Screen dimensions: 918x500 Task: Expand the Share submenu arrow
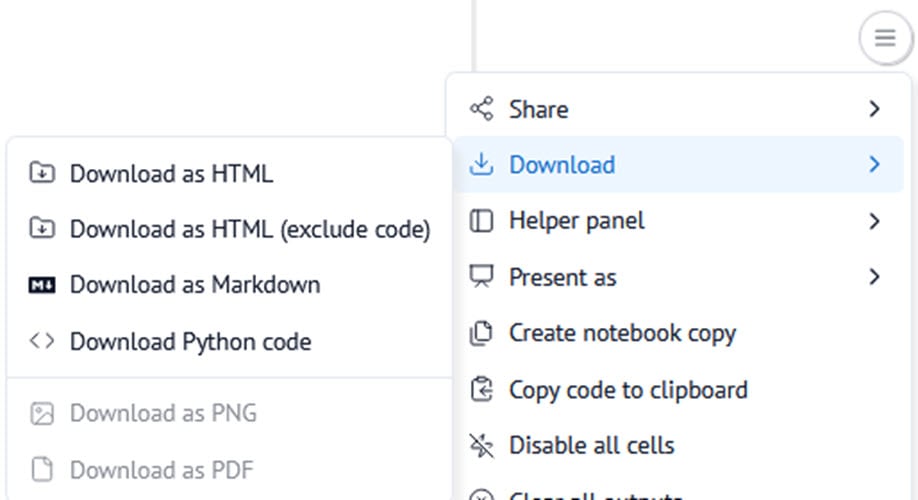(x=875, y=109)
